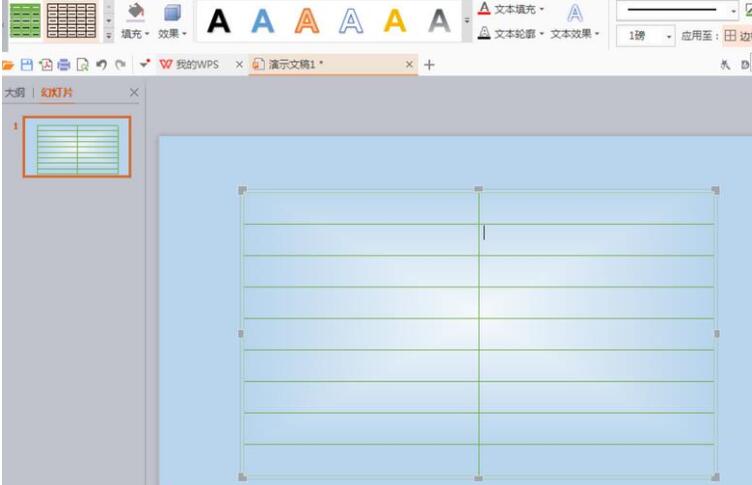Click the table top-center resize handle
The height and width of the screenshot is (485, 752).
(x=479, y=189)
